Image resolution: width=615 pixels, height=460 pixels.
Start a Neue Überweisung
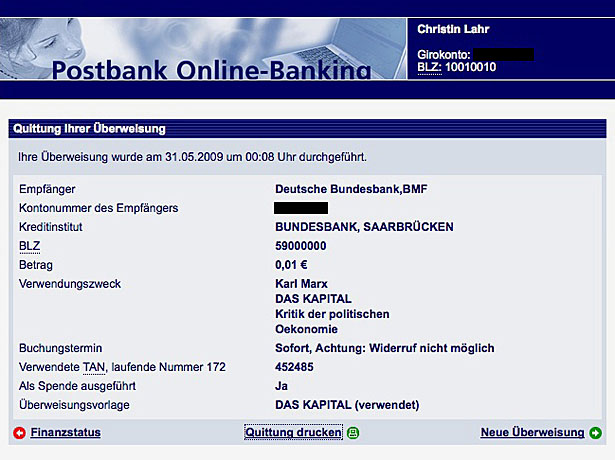(x=532, y=433)
